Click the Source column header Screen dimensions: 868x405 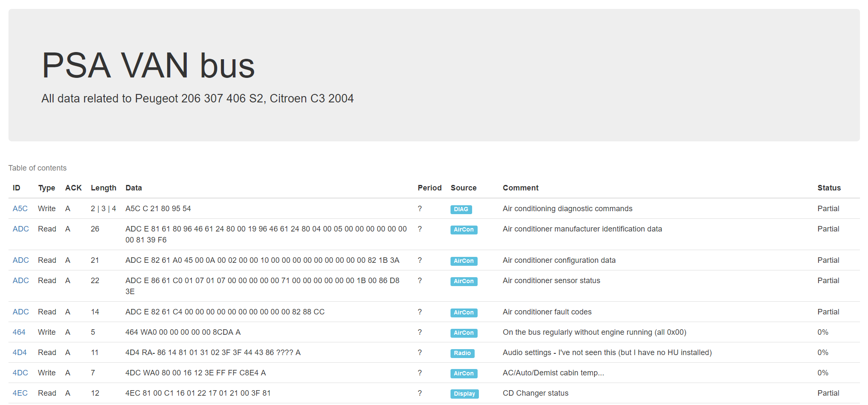point(464,188)
